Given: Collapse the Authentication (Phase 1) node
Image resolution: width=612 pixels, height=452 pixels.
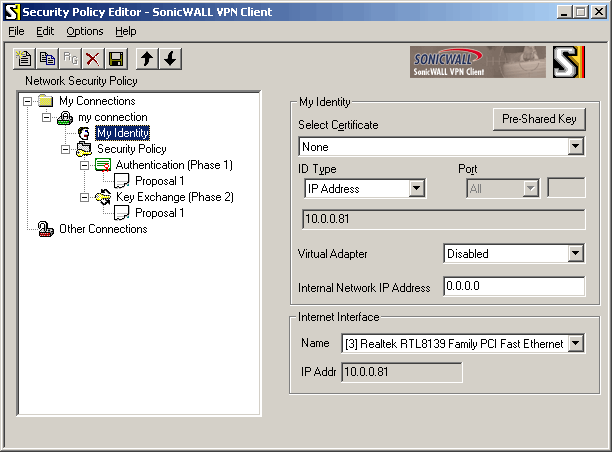Looking at the screenshot, I should pos(84,165).
